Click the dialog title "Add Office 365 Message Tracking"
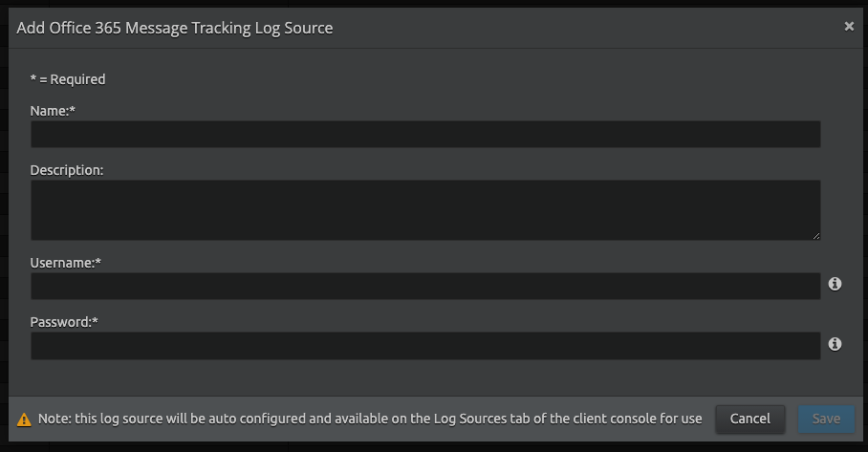 [x=175, y=28]
